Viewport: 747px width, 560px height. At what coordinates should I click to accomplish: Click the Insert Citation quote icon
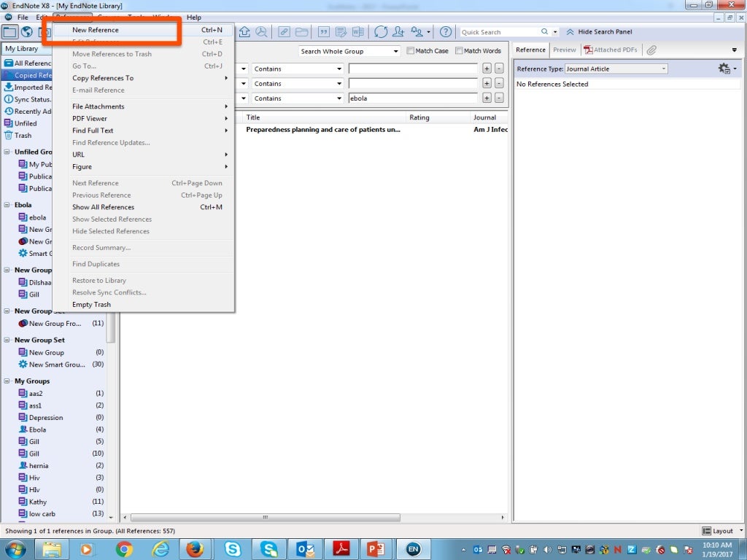pyautogui.click(x=323, y=32)
